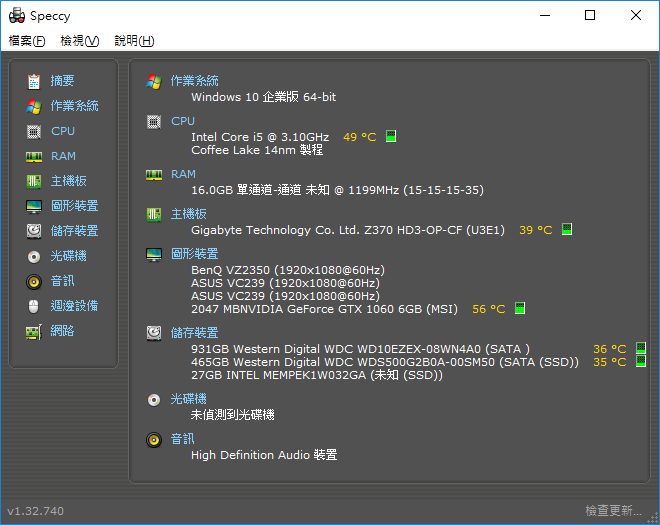Go to the RAM section in sidebar
The width and height of the screenshot is (660, 525).
[x=64, y=157]
